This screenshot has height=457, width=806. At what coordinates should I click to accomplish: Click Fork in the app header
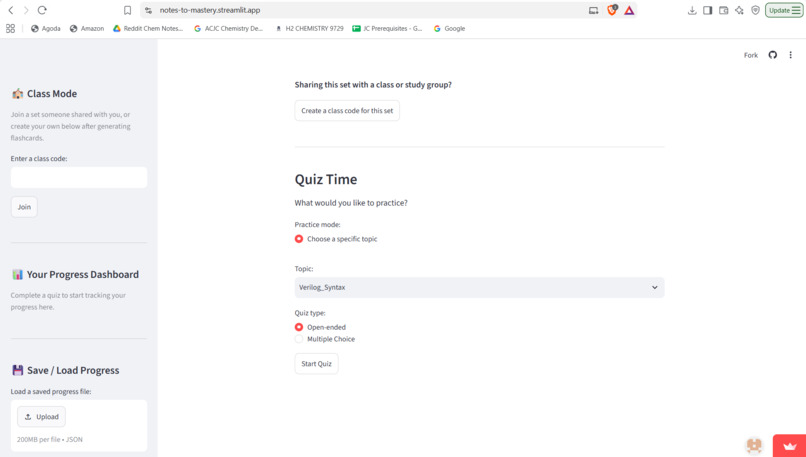(750, 55)
